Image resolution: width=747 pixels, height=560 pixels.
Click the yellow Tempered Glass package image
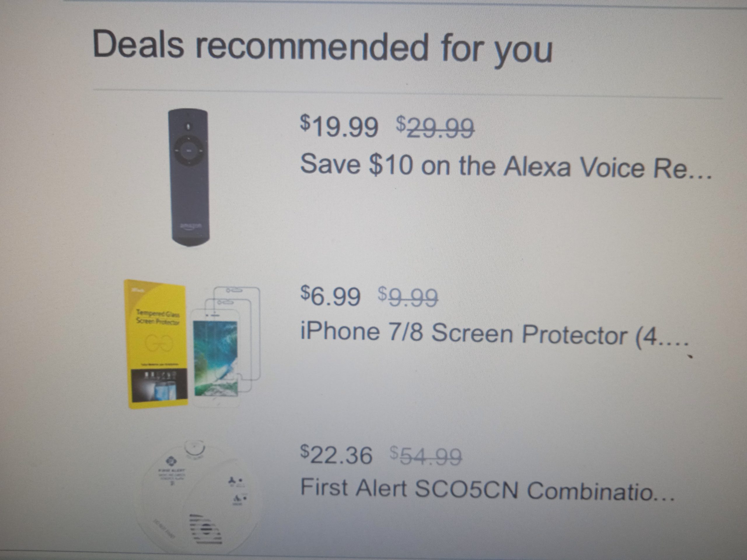[x=158, y=344]
